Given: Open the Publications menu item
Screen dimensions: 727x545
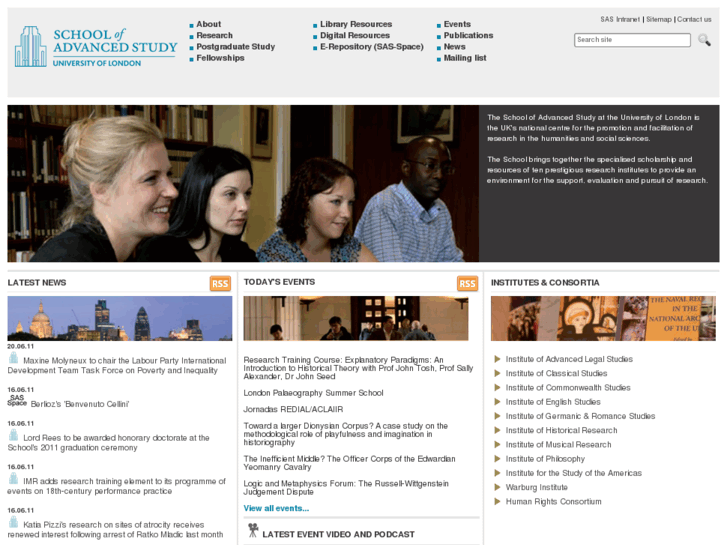Looking at the screenshot, I should (468, 35).
